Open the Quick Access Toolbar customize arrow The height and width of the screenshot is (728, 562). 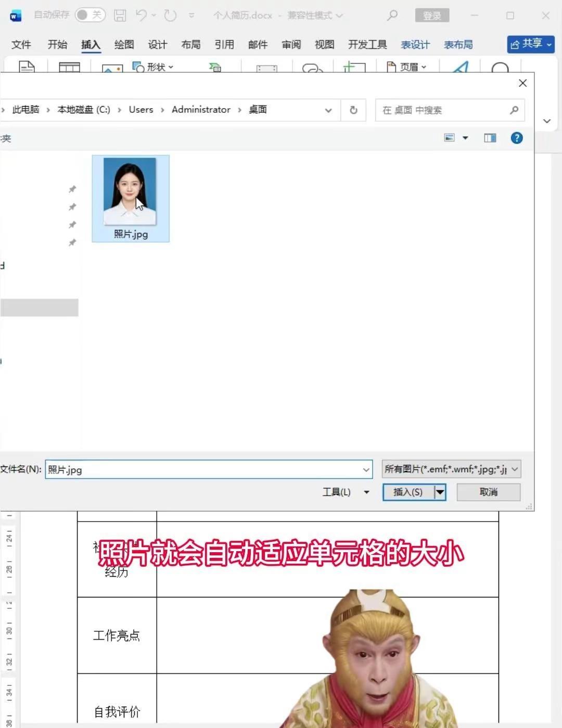(191, 16)
